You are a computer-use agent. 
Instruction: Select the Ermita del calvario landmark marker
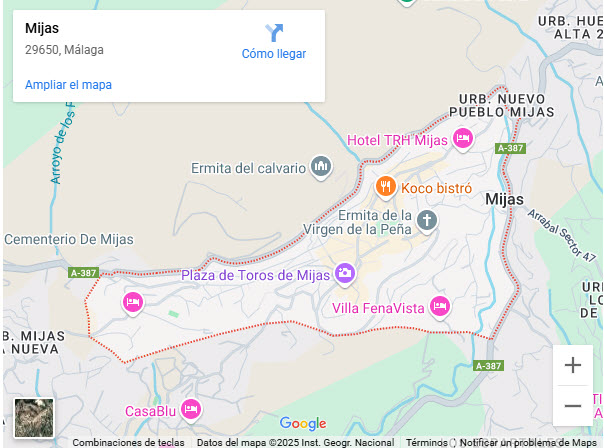321,168
